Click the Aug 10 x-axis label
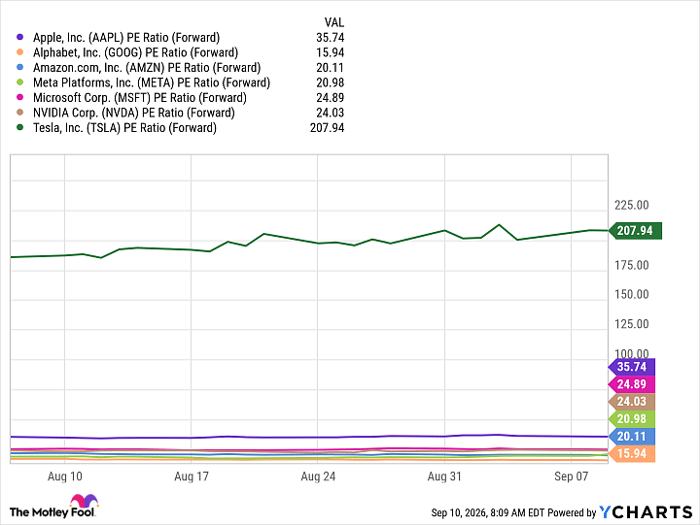 (65, 476)
